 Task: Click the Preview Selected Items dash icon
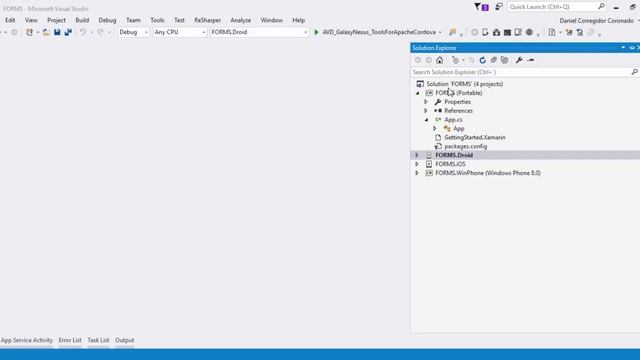click(530, 60)
